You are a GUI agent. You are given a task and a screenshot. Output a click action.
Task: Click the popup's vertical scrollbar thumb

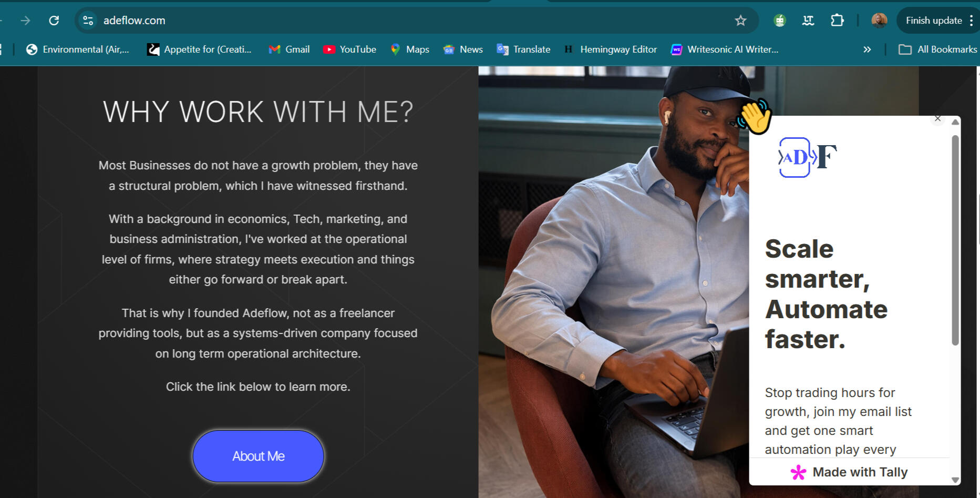(955, 240)
